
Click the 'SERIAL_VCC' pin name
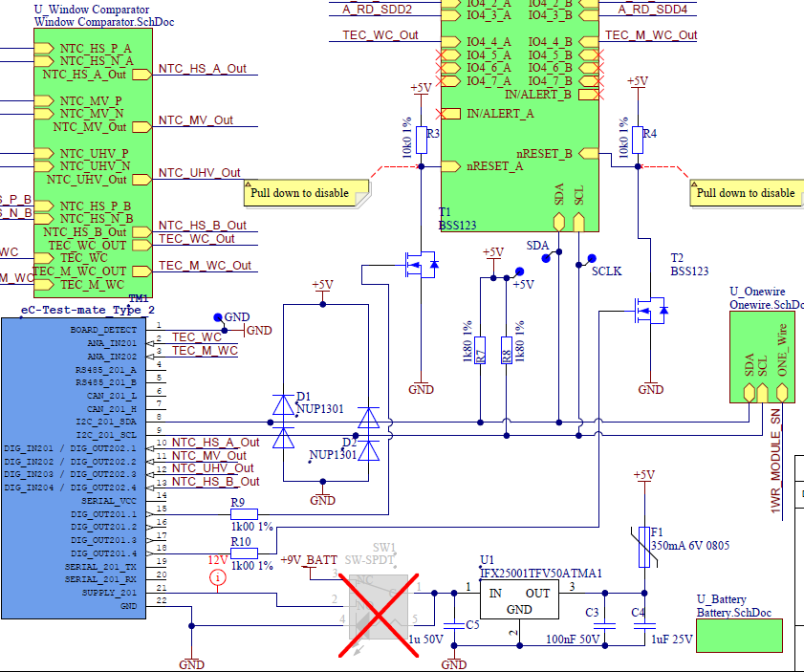pyautogui.click(x=109, y=501)
